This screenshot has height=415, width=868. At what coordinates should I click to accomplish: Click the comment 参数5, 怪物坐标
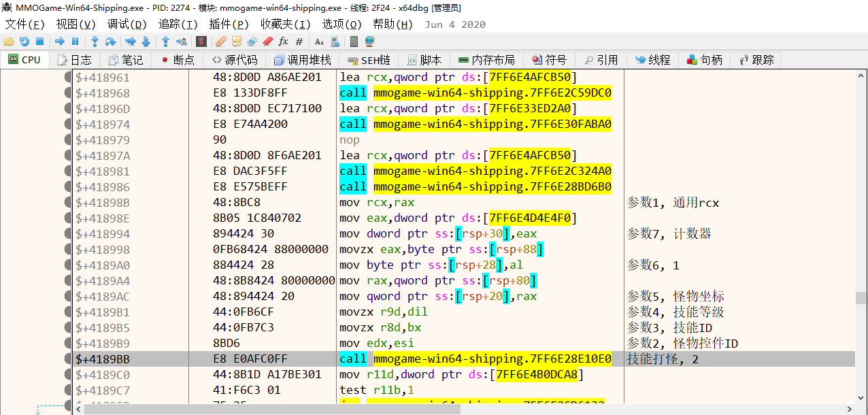pyautogui.click(x=675, y=297)
